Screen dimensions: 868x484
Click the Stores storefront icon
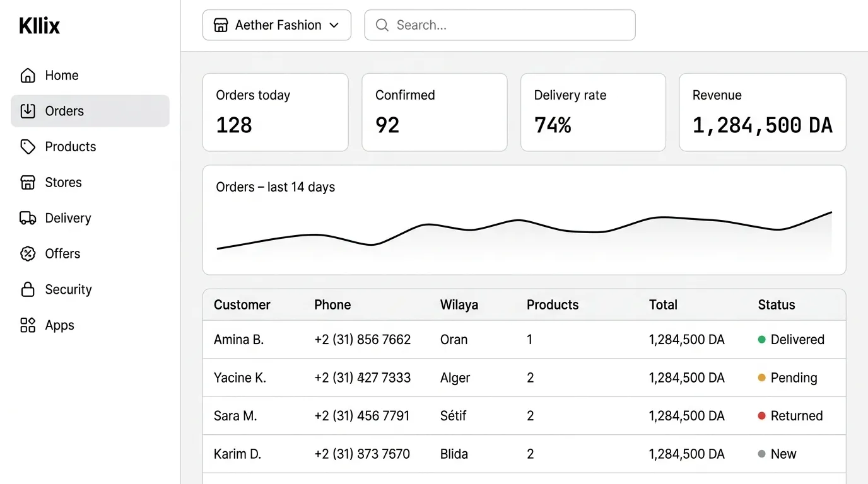pos(28,183)
